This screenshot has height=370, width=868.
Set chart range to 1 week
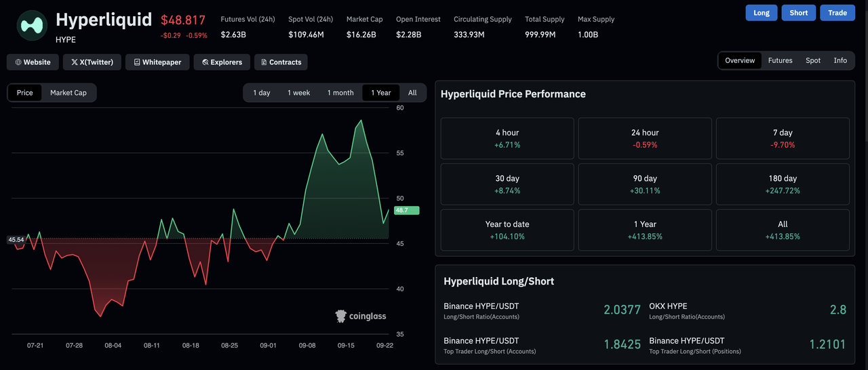tap(298, 93)
